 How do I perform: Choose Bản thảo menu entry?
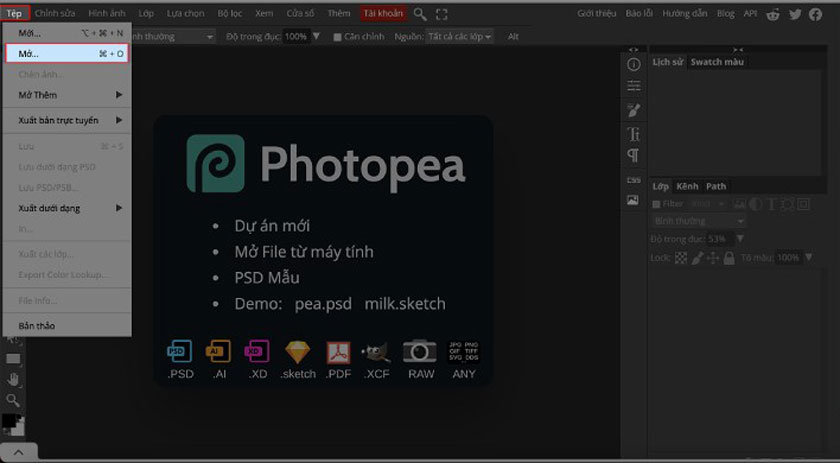pyautogui.click(x=67, y=326)
